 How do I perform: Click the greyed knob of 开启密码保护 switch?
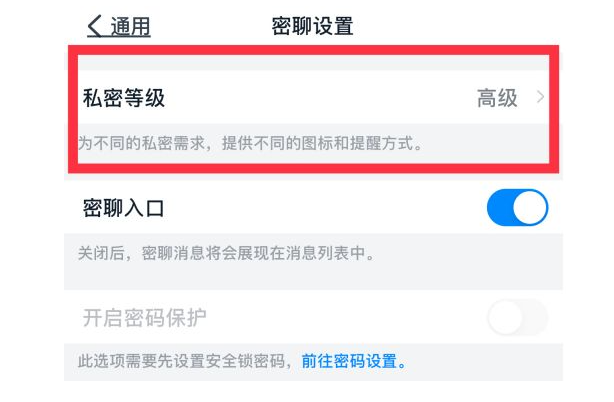(x=503, y=319)
